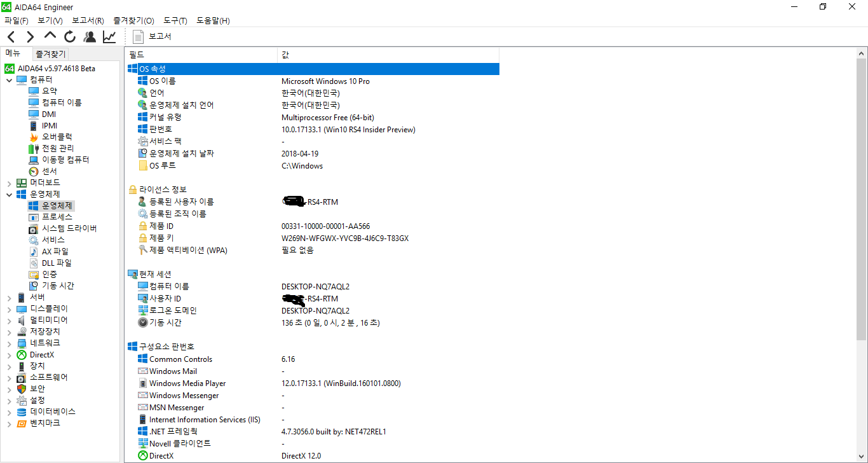Select the 전원 관리 battery icon

(34, 148)
